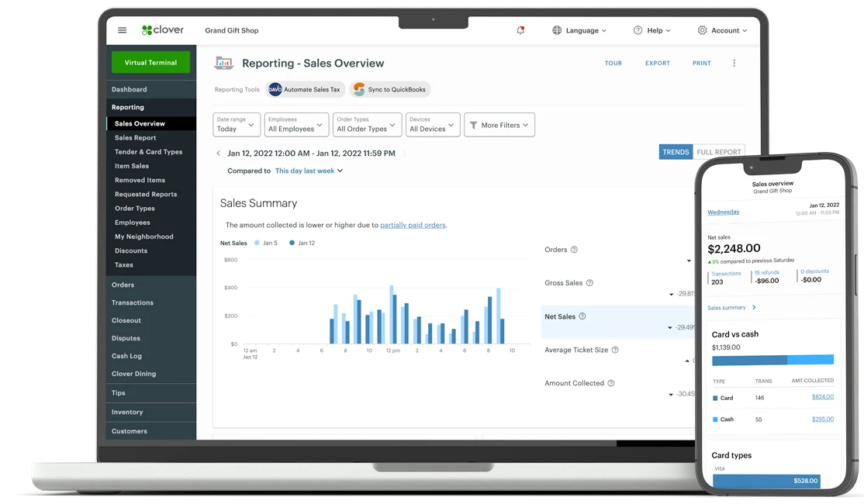Click the Sync to QuickBooks icon

358,89
